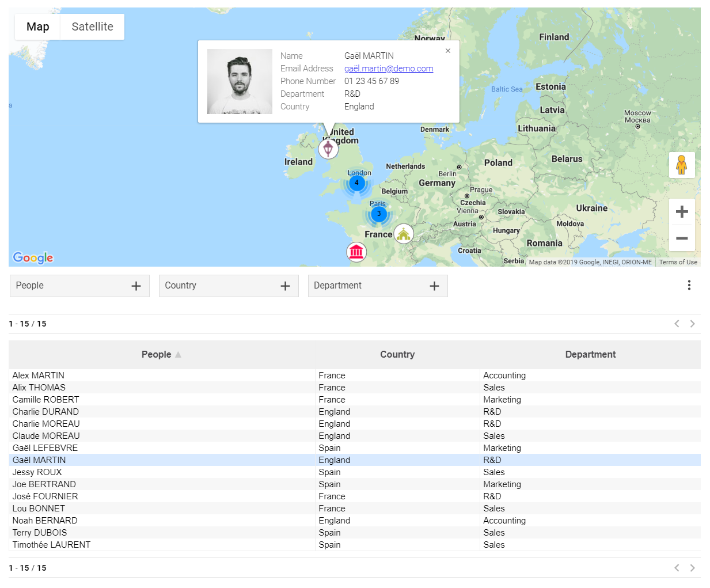Click the pink museum marker in southern France
Viewport: 710px width, 588px height.
(x=356, y=252)
